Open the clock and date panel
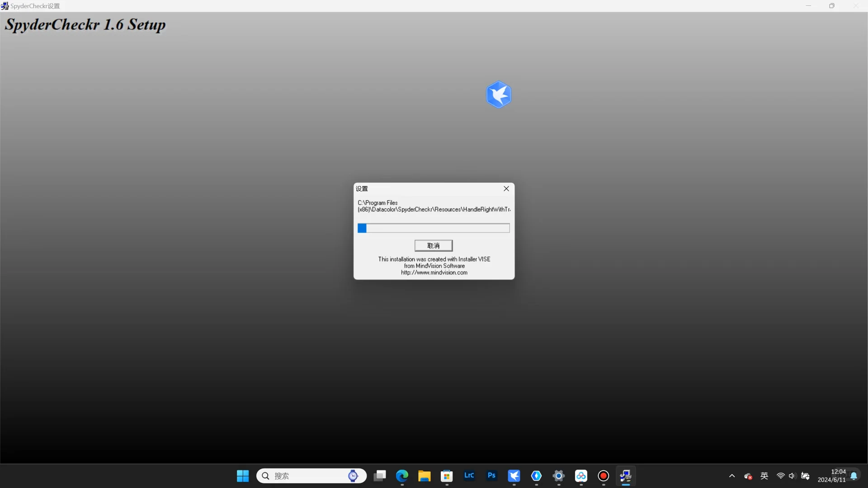868x488 pixels. tap(831, 476)
